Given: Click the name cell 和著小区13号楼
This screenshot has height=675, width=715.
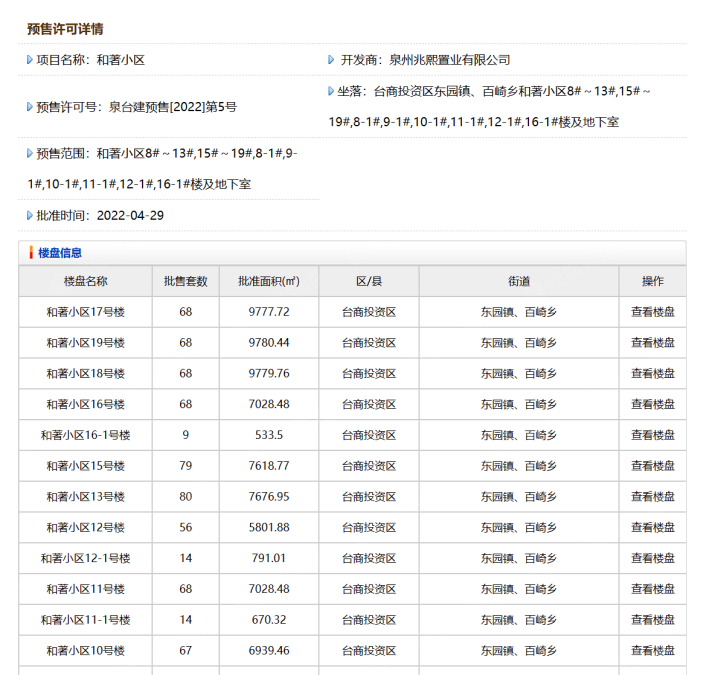Looking at the screenshot, I should point(85,497).
